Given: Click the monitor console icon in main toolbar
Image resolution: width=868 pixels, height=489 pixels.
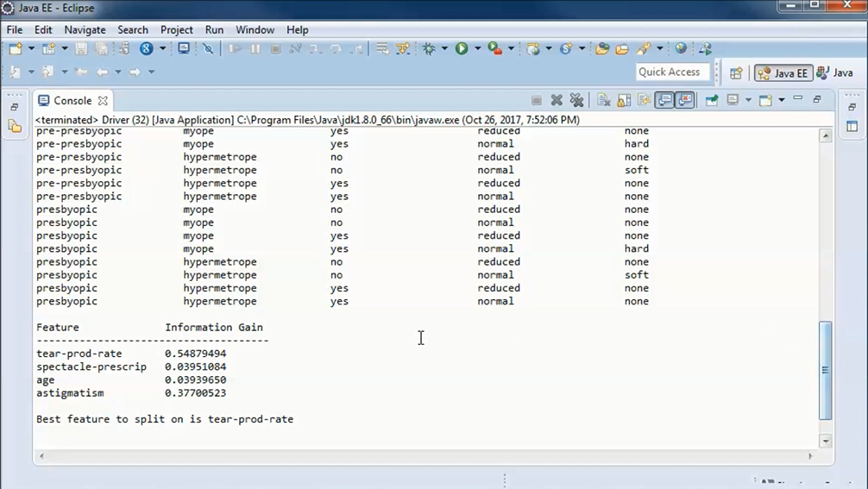Looking at the screenshot, I should [x=184, y=48].
